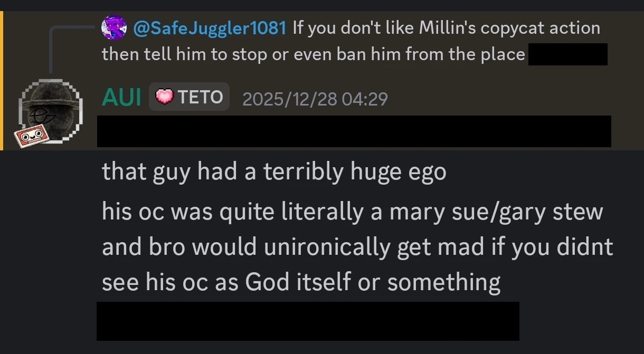Image resolution: width=644 pixels, height=354 pixels.
Task: Jump to the replied message about Millin's copycat action
Action: (446, 28)
